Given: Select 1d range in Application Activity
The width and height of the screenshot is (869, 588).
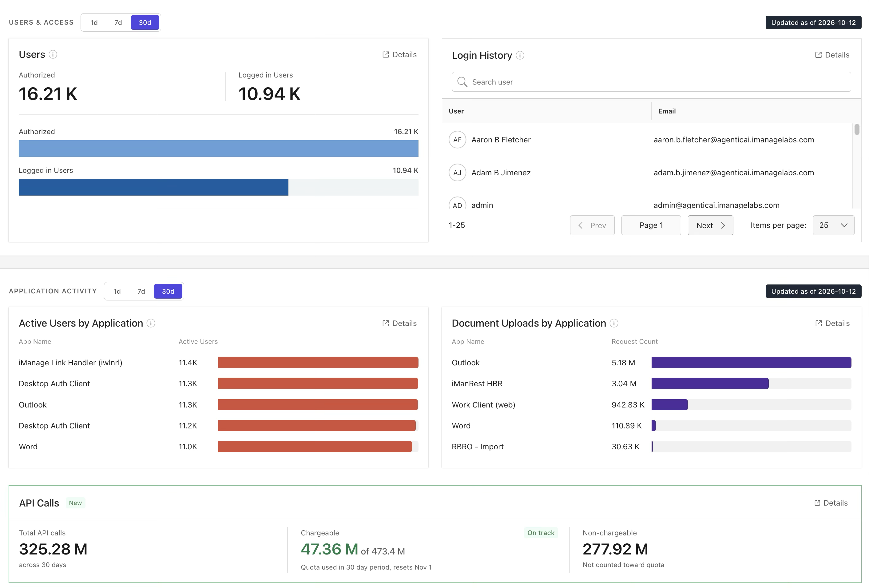Looking at the screenshot, I should pos(117,291).
